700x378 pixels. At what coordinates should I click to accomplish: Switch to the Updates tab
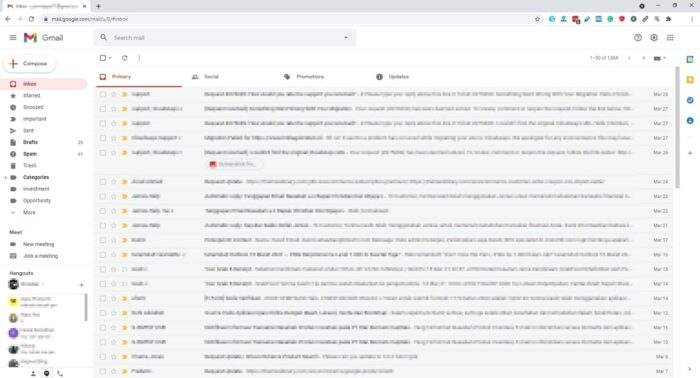tap(416, 77)
